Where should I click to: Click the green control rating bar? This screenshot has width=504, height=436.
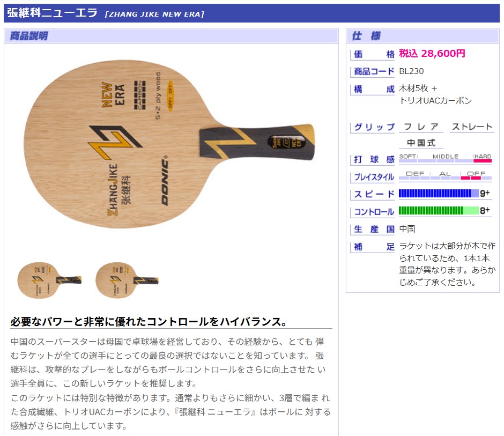pyautogui.click(x=439, y=211)
